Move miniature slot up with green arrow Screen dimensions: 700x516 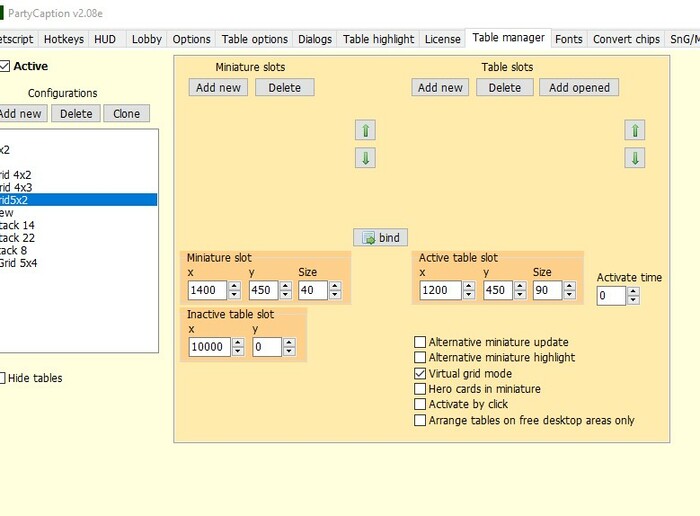366,131
